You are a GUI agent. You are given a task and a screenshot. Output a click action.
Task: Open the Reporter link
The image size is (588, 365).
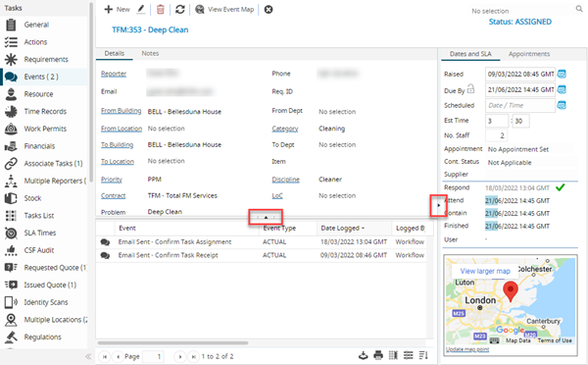click(x=114, y=74)
